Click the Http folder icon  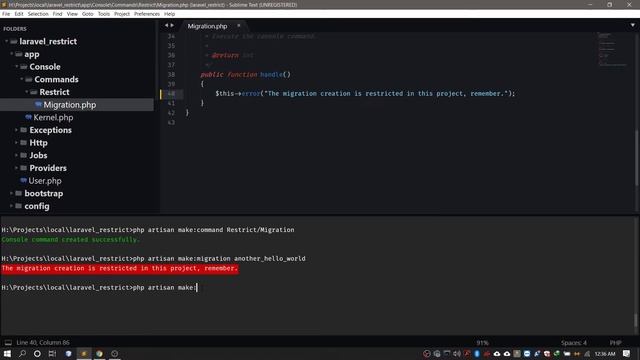click(24, 142)
